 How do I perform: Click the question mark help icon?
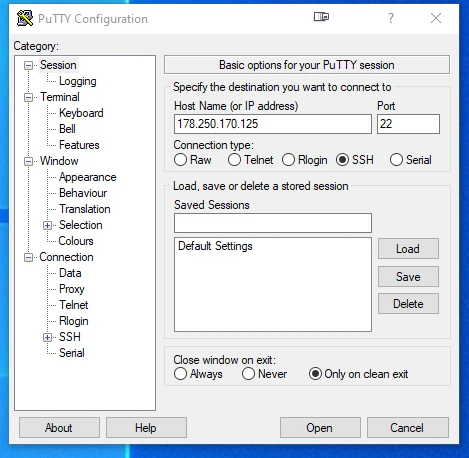coord(391,18)
